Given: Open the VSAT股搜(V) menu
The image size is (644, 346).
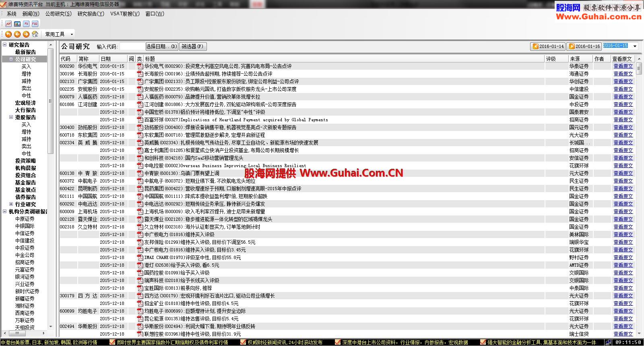Looking at the screenshot, I should (125, 14).
